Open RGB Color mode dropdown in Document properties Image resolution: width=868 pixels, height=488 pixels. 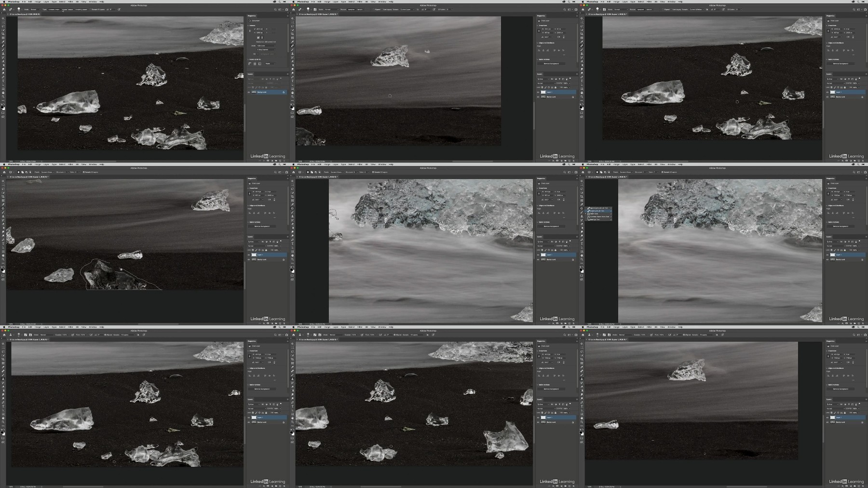pos(266,46)
